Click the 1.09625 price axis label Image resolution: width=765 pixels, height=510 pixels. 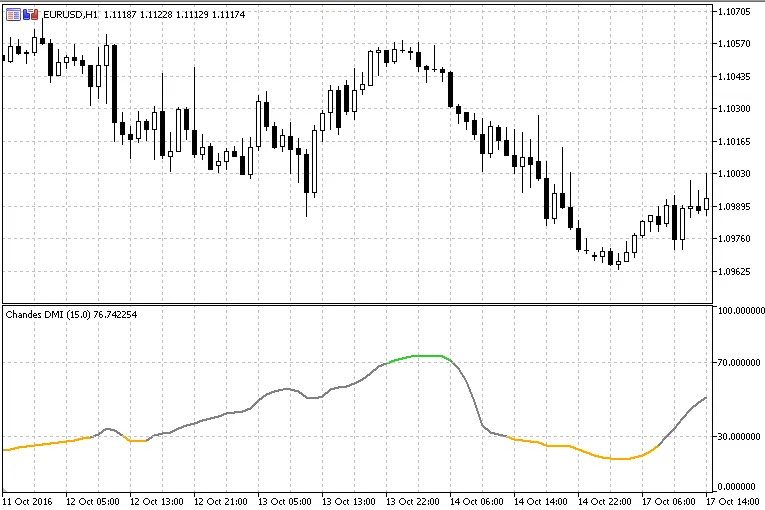[735, 271]
